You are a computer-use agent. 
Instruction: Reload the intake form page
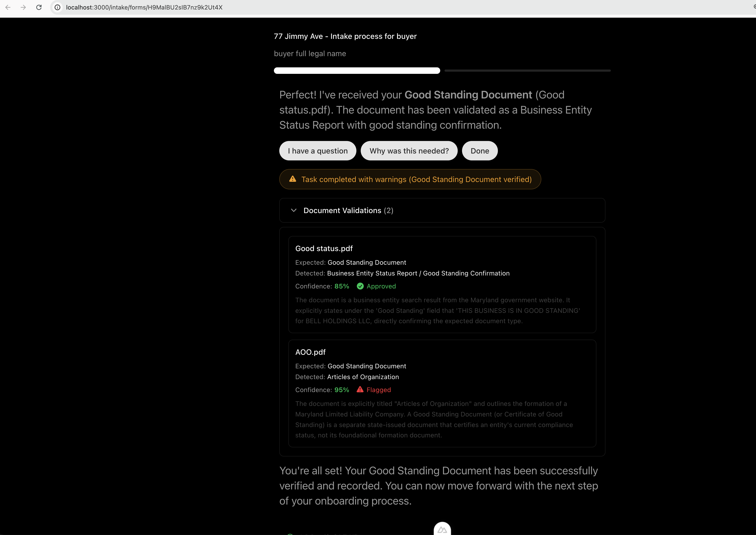point(39,7)
